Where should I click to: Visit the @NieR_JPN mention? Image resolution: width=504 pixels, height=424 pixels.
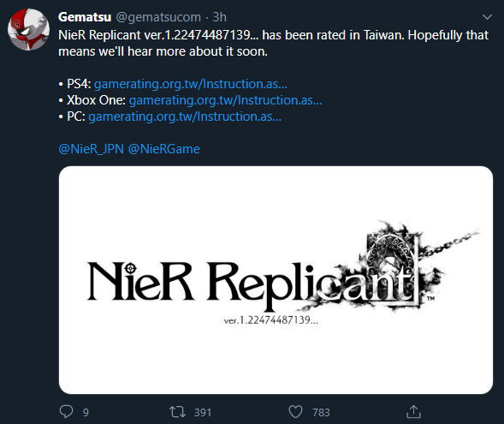91,149
